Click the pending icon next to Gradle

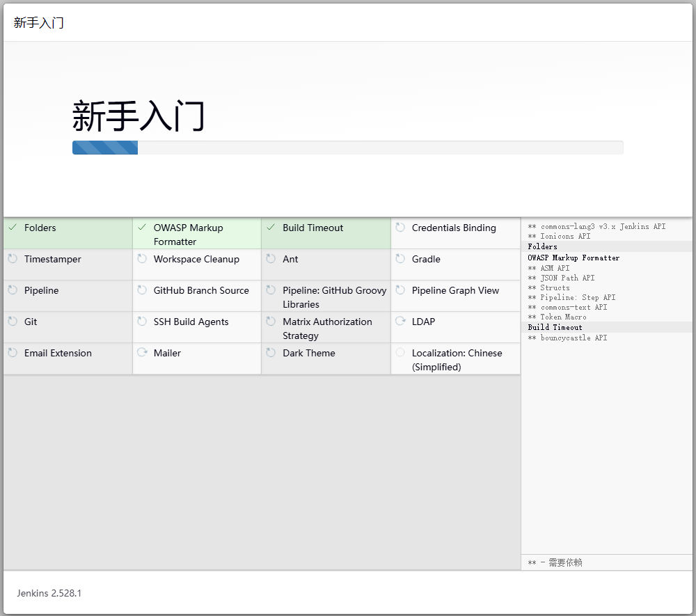tap(400, 258)
